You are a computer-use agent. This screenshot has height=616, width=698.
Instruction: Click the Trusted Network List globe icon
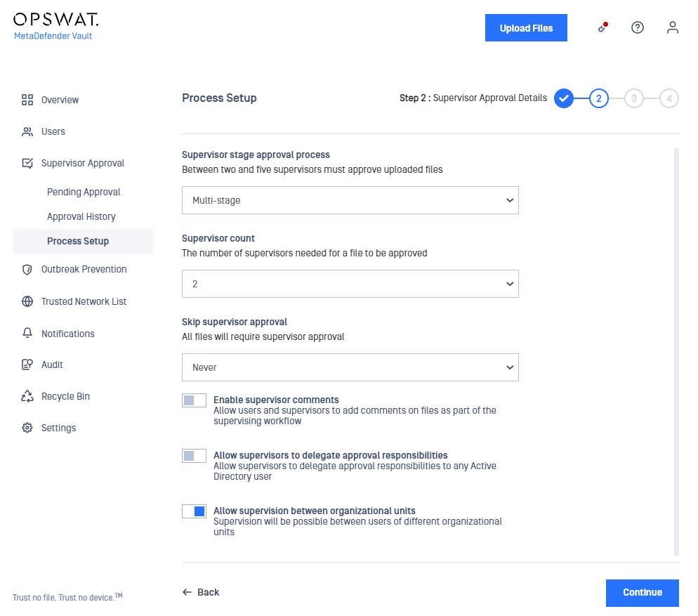[x=27, y=301]
